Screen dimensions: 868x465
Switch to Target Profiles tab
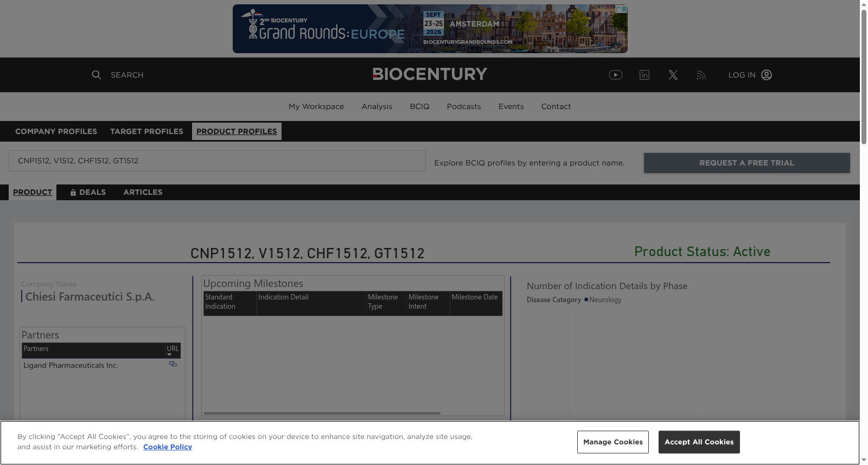pyautogui.click(x=146, y=131)
